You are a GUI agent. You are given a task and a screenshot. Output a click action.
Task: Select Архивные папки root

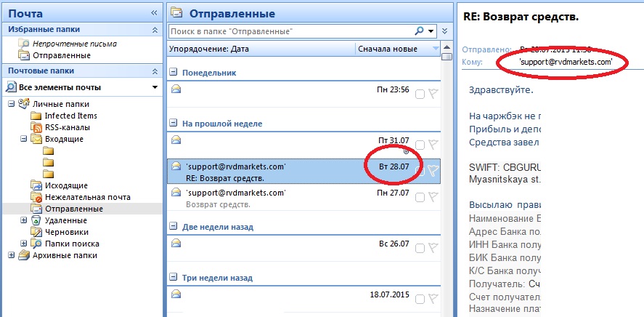65,255
